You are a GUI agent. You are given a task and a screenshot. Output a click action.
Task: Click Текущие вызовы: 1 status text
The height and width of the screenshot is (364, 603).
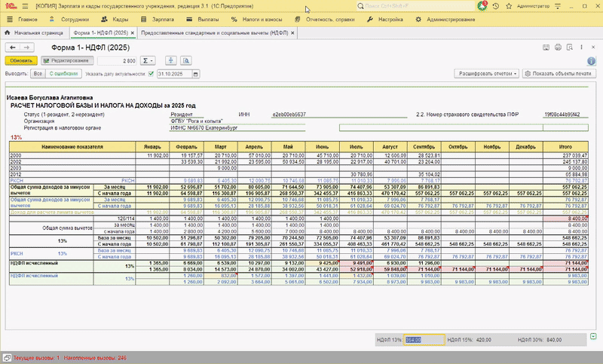[x=36, y=358]
